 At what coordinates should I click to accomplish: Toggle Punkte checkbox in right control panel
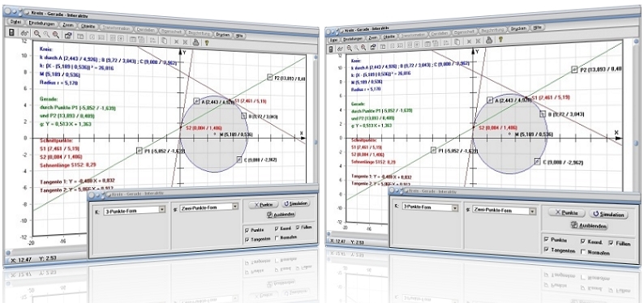coord(546,239)
